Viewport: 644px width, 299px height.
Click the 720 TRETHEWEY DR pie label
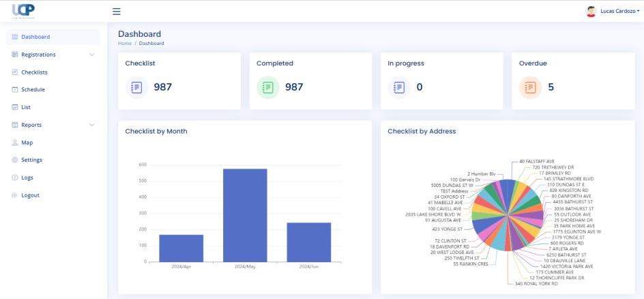pos(553,167)
